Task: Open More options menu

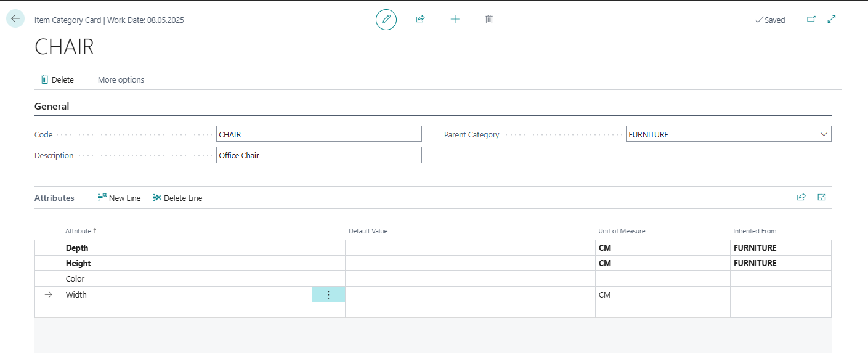Action: pos(121,79)
